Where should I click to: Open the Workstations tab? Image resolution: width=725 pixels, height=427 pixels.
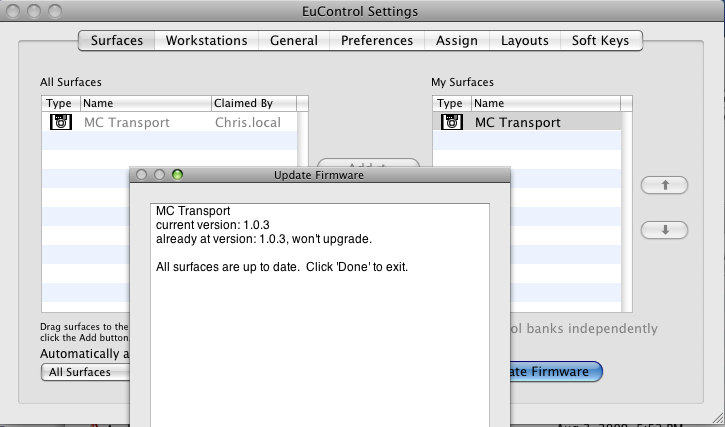(x=206, y=41)
